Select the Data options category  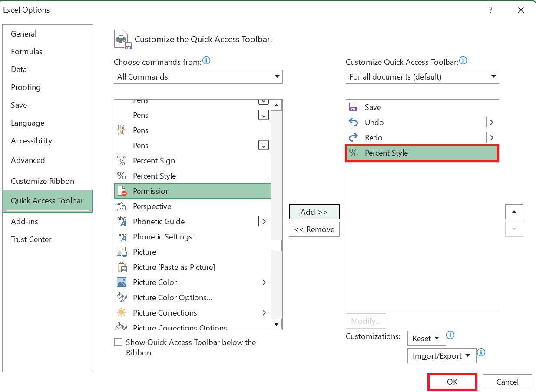(47, 70)
